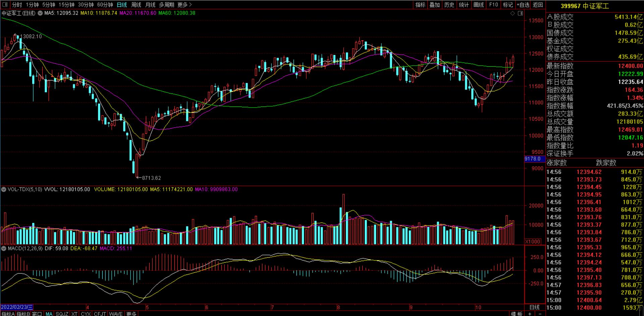Click the 昨日收盘 value 12235.64
The height and width of the screenshot is (316, 644).
[631, 82]
